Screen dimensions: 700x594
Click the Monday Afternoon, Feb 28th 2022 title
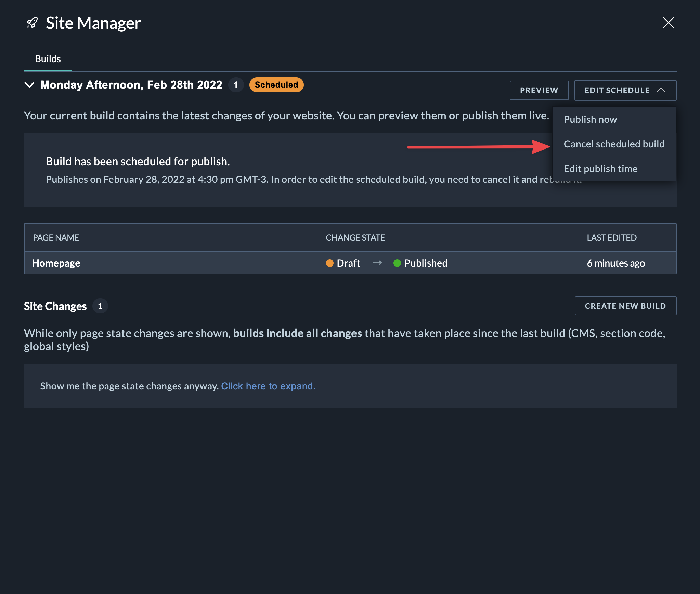(x=131, y=85)
